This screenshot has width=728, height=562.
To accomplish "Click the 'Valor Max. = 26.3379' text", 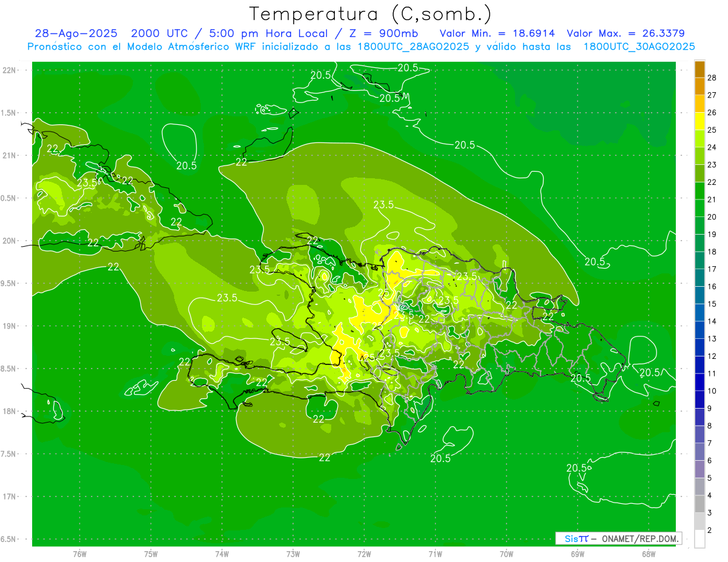I will [x=625, y=34].
